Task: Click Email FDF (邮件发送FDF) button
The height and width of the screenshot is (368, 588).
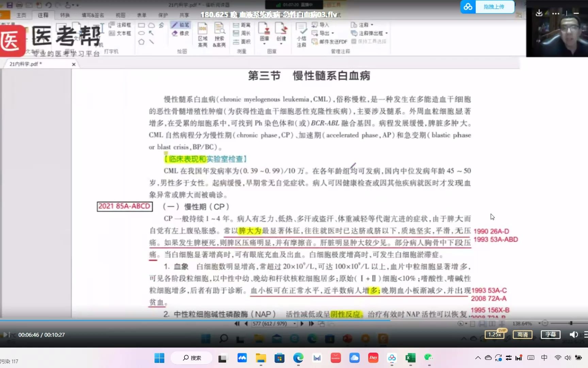Action: coord(329,42)
